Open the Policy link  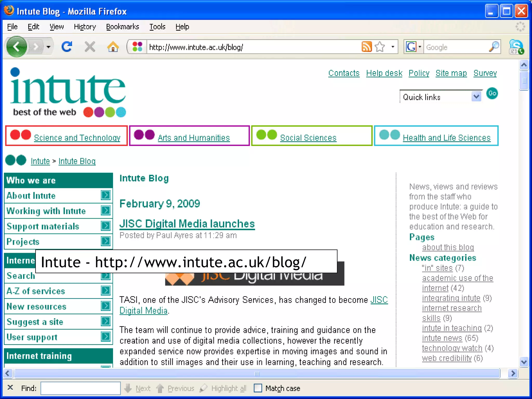tap(419, 73)
